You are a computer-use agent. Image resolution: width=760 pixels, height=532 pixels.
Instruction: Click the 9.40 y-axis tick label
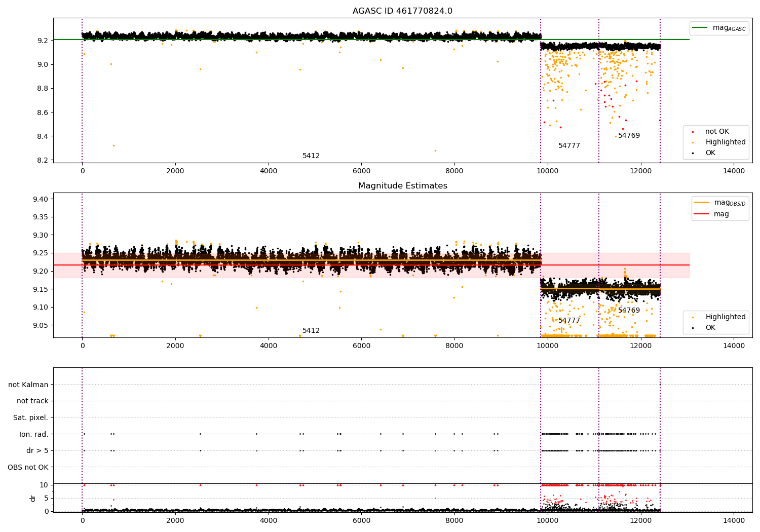[41, 199]
